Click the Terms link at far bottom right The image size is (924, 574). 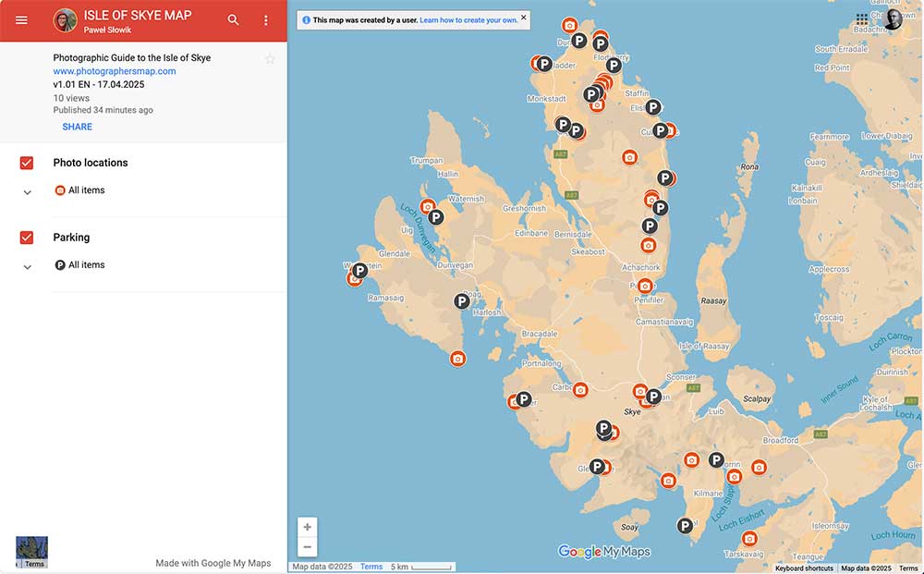(908, 568)
